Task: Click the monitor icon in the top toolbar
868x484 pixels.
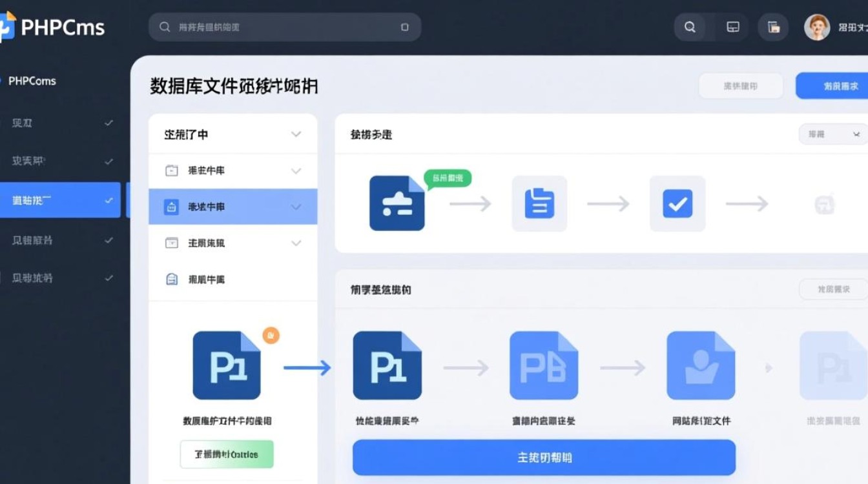Action: click(732, 27)
